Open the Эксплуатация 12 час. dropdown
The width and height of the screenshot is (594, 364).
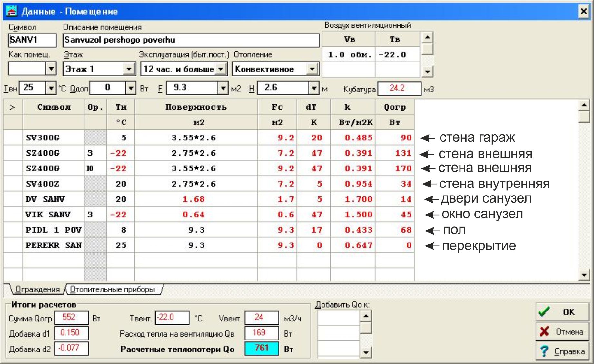[221, 69]
